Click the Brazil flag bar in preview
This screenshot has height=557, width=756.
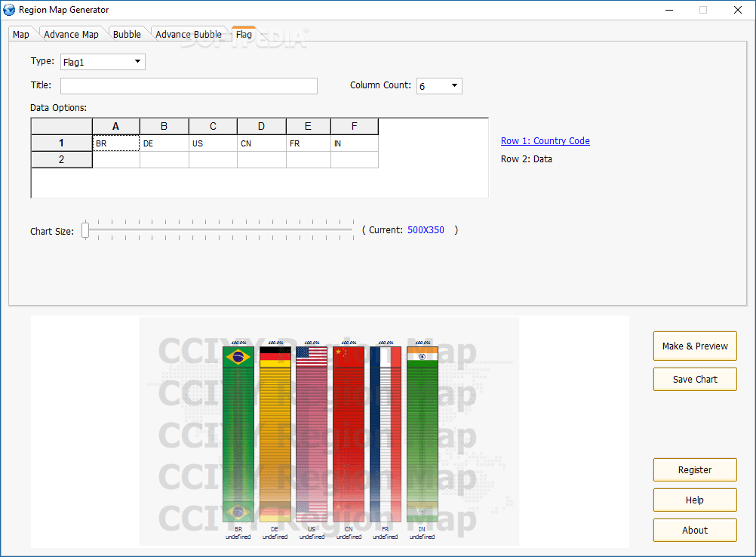pyautogui.click(x=238, y=434)
